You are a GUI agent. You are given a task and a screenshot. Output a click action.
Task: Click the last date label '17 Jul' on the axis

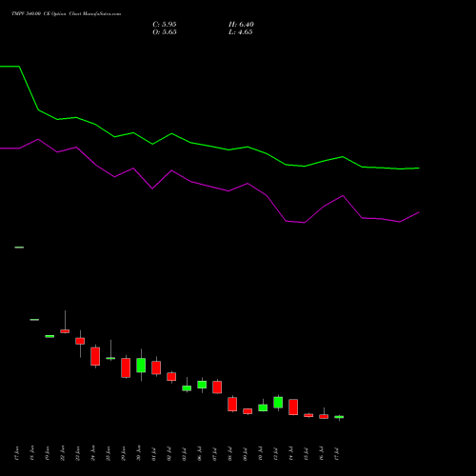click(337, 454)
